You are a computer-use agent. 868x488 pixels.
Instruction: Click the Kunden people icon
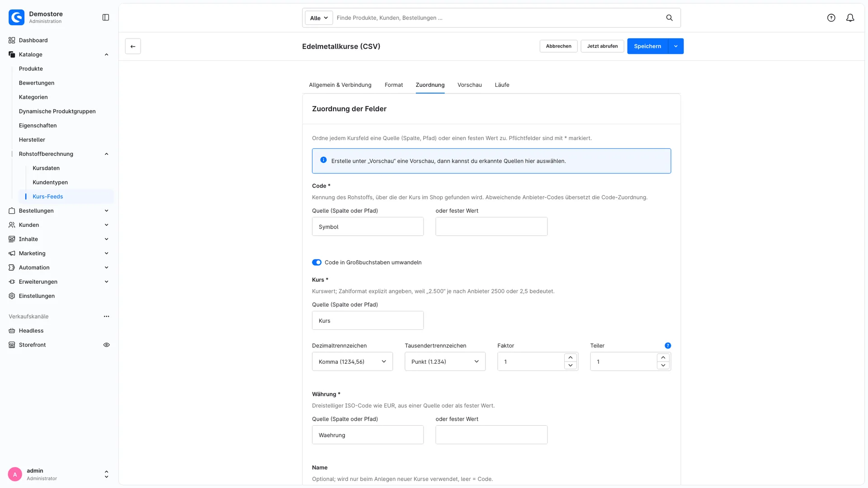12,225
